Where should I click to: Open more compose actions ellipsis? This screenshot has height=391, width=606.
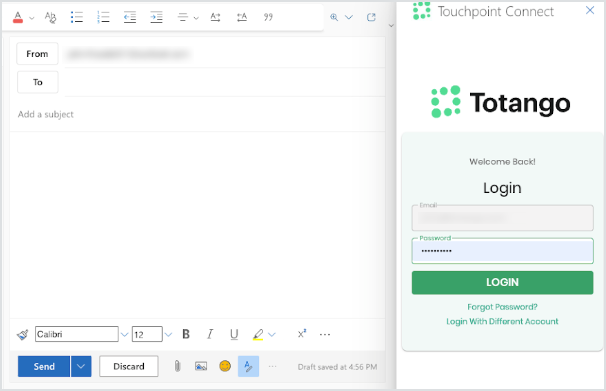point(272,366)
